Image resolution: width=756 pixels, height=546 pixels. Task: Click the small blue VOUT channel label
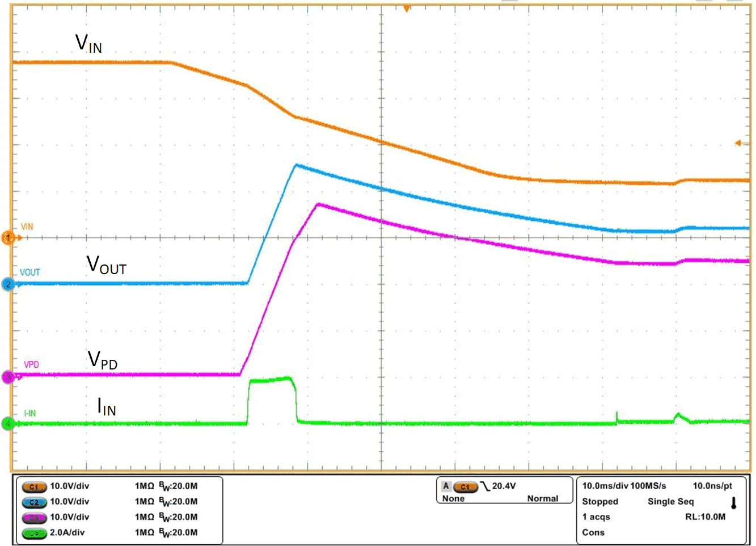point(30,272)
